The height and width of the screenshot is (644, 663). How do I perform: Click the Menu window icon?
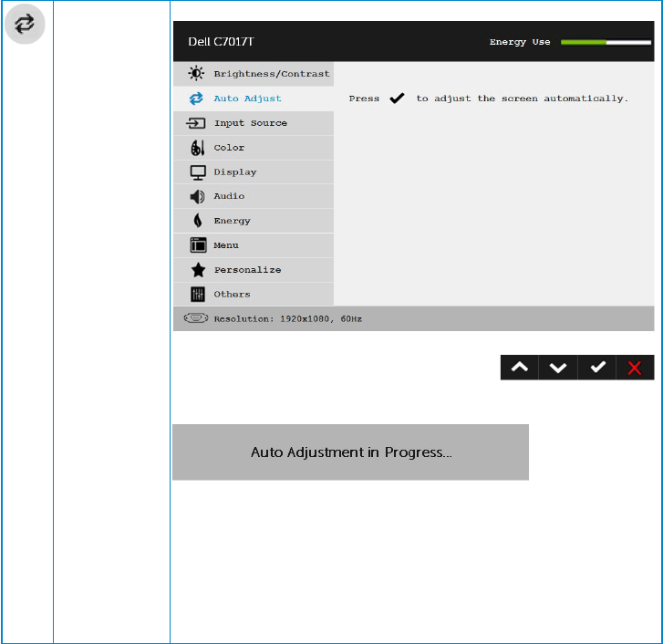198,244
